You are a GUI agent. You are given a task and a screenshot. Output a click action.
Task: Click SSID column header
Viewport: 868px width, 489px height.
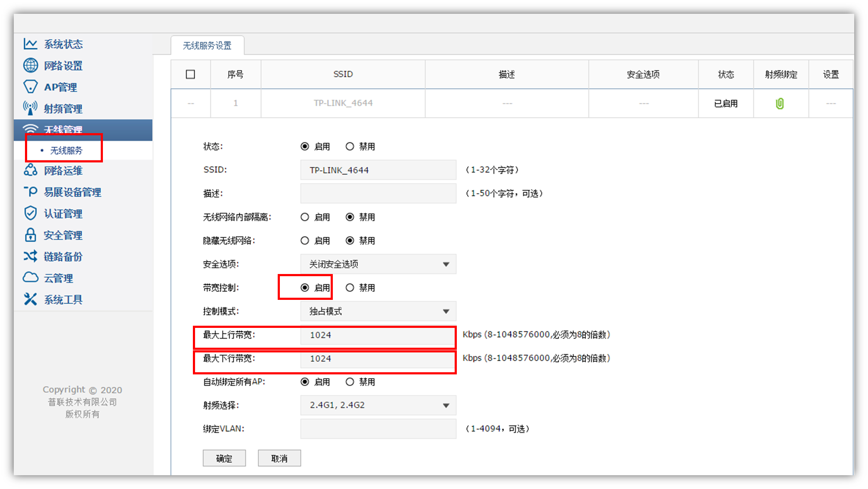343,75
